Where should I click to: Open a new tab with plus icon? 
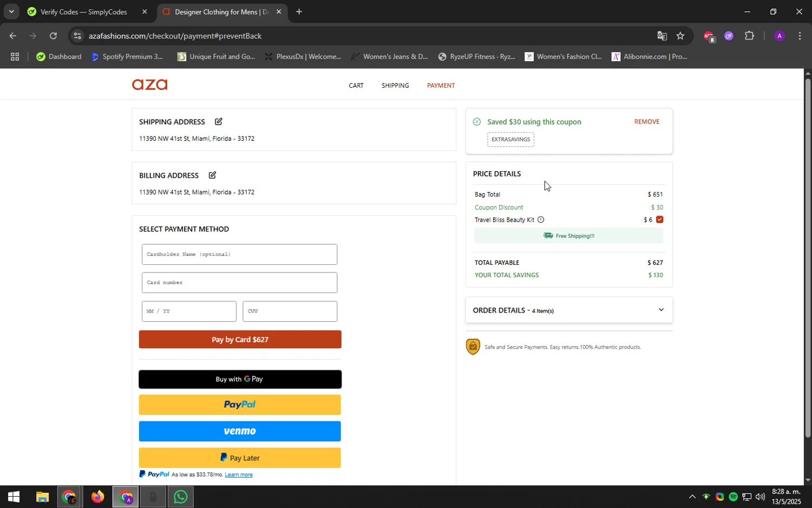(x=299, y=11)
